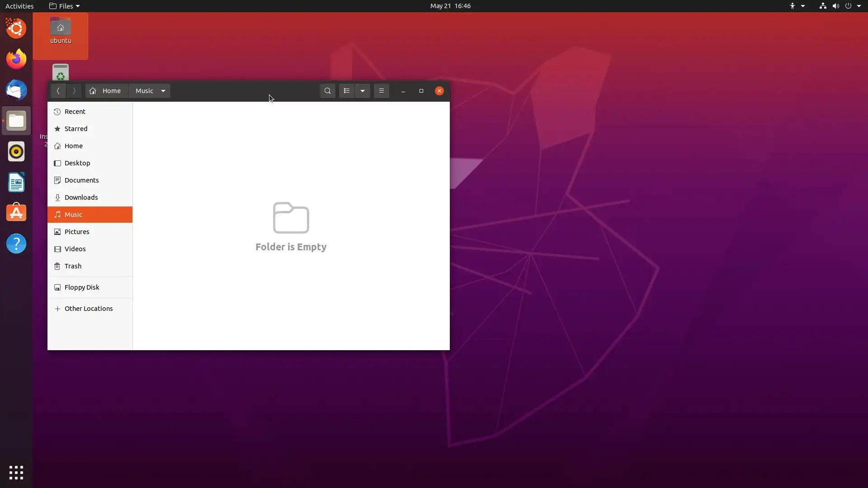868x488 pixels.
Task: Go forward with right arrow button
Action: pyautogui.click(x=74, y=91)
